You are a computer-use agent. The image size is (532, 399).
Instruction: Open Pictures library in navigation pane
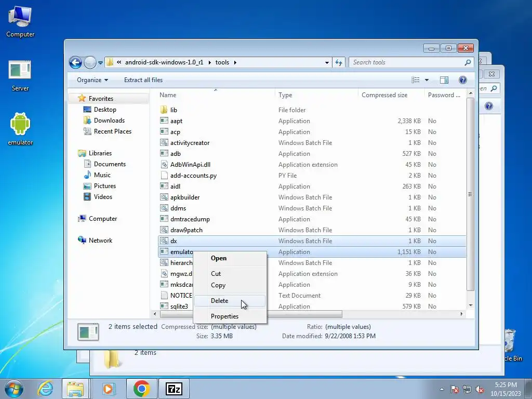pyautogui.click(x=105, y=186)
